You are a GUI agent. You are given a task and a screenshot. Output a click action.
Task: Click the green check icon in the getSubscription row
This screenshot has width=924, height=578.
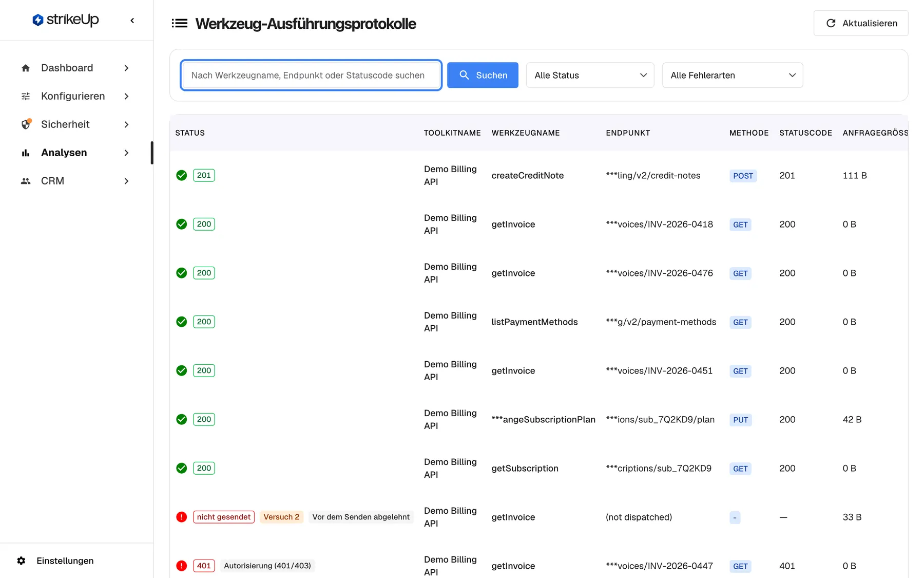point(182,468)
